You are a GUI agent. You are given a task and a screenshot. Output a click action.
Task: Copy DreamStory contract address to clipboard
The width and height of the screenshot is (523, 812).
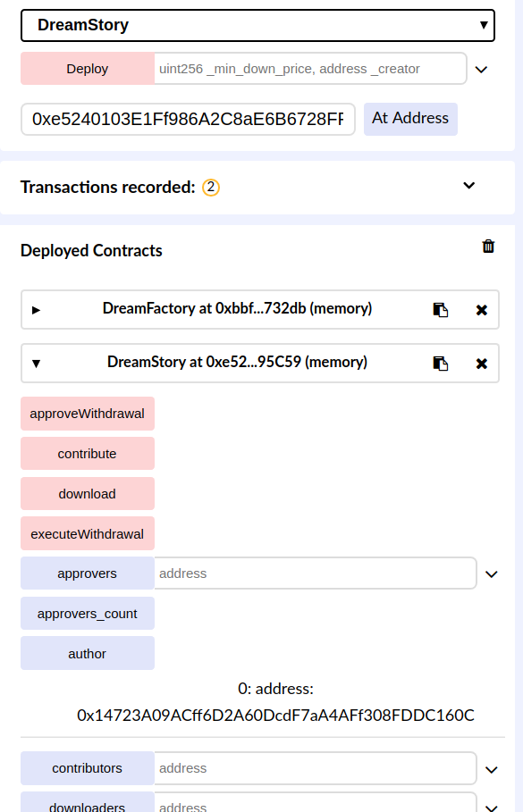pyautogui.click(x=440, y=364)
